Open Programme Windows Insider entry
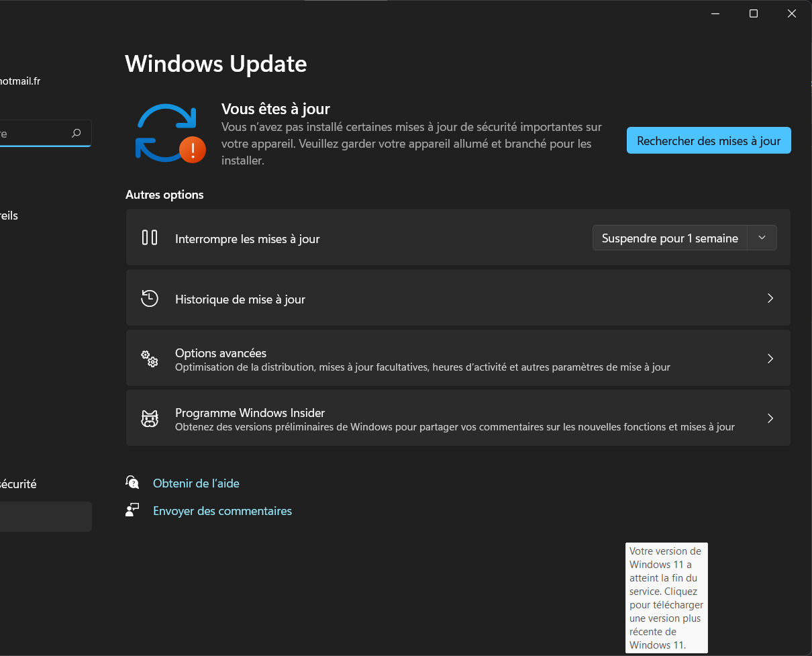 pos(458,418)
